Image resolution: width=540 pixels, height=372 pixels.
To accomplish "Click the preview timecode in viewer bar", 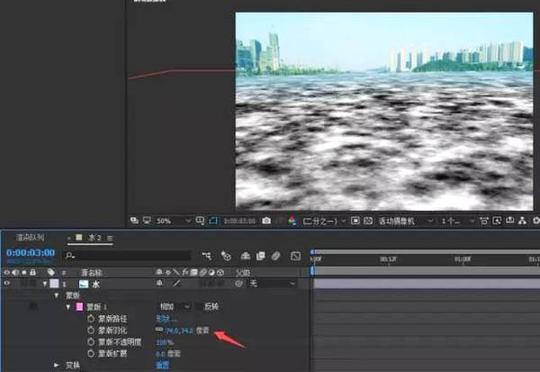I will 239,221.
